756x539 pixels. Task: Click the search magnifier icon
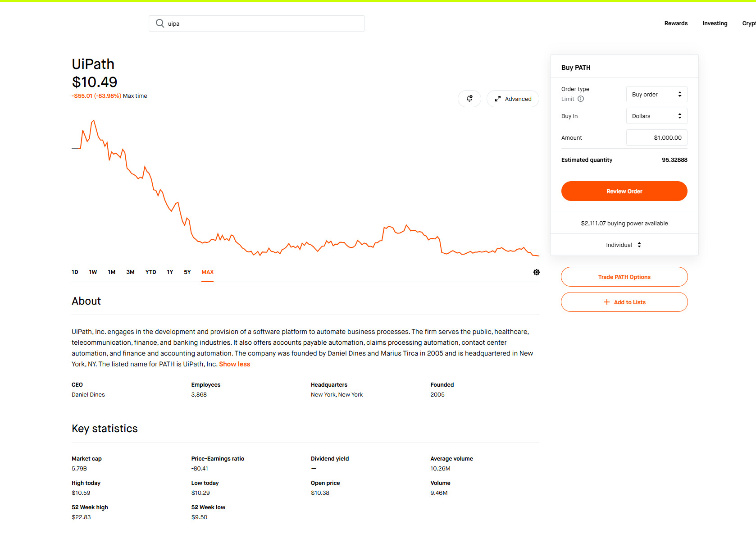[160, 23]
